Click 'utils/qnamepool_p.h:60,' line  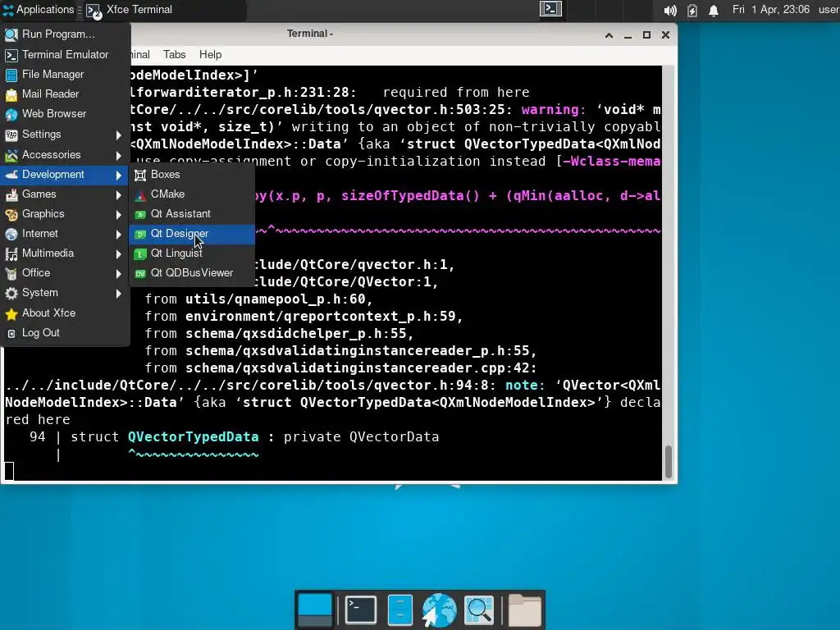279,299
